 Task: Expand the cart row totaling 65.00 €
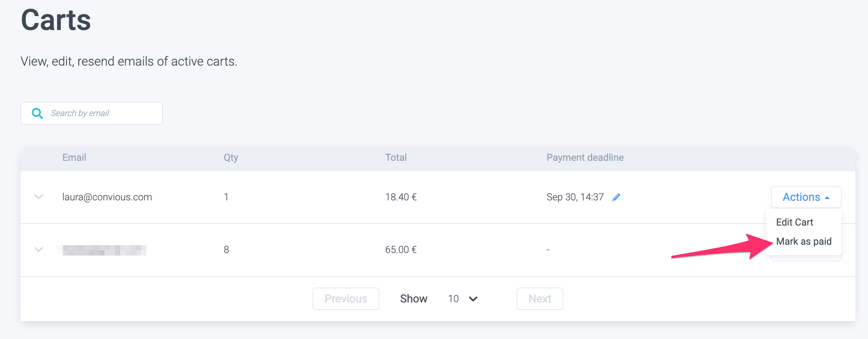click(39, 249)
